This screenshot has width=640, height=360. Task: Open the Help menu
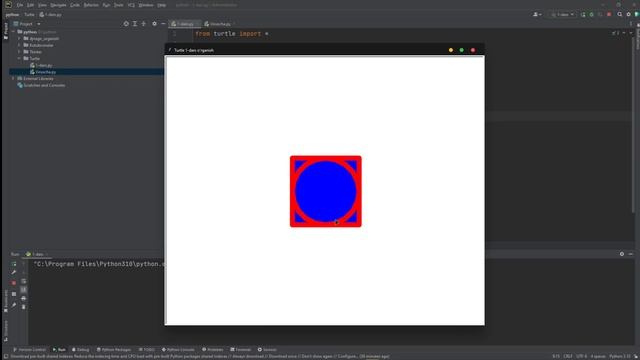(162, 5)
